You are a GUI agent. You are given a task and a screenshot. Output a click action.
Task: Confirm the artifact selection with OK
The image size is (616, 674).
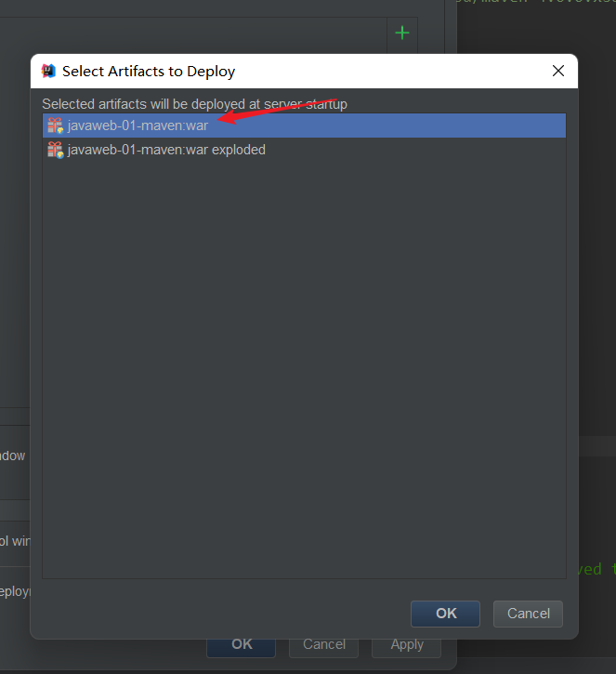pos(445,614)
